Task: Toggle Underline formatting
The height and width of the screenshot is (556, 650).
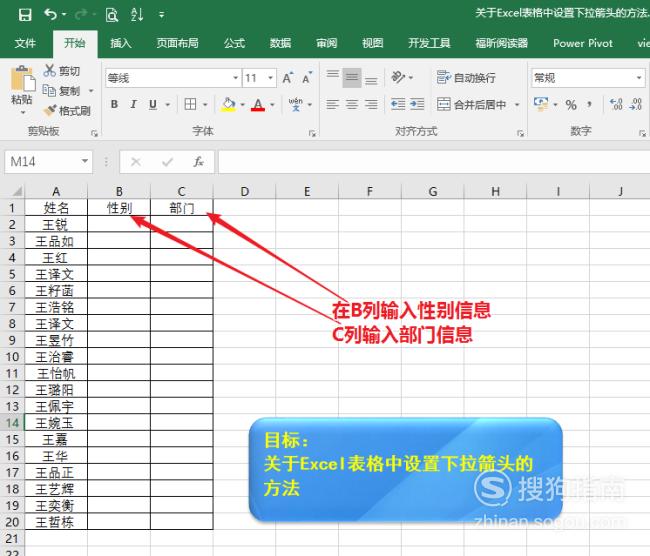Action: pos(153,104)
